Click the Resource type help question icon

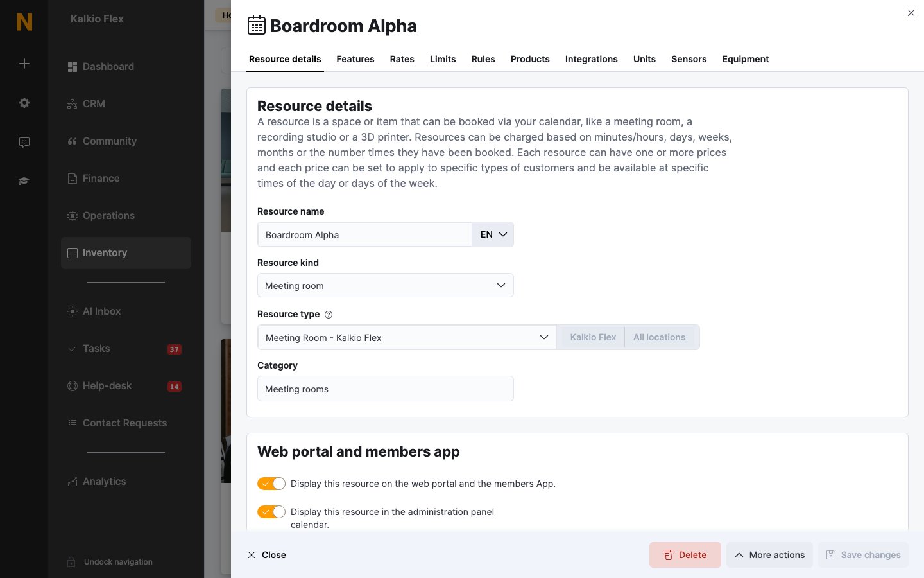click(x=329, y=315)
